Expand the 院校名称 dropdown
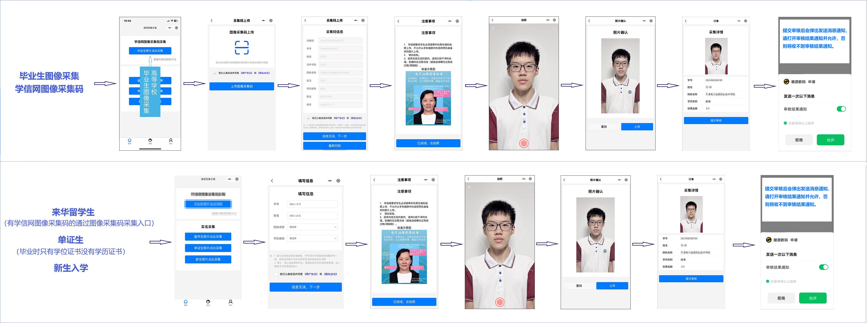868x323 pixels. [x=312, y=227]
